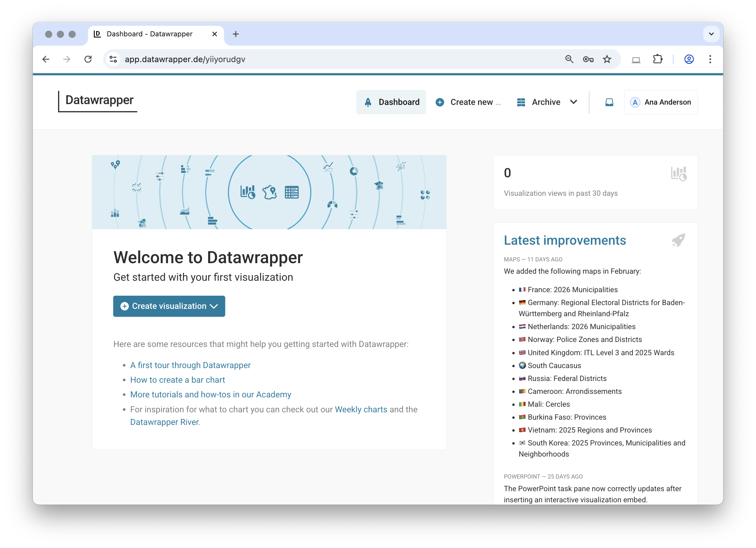Click the bookmark star icon
756x548 pixels.
[x=607, y=59]
